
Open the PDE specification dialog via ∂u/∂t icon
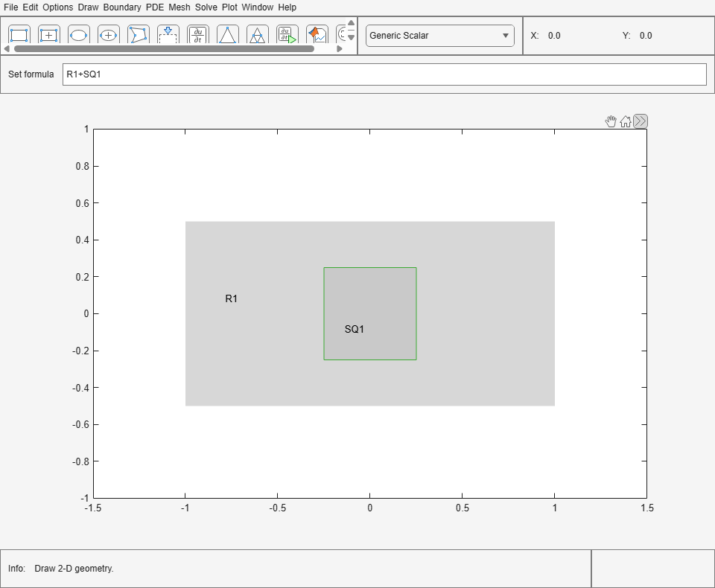197,34
